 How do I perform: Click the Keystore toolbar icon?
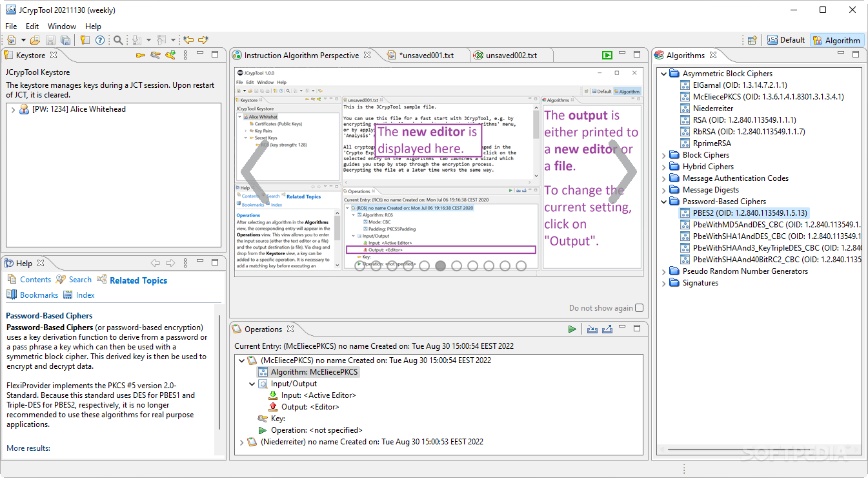[85, 40]
